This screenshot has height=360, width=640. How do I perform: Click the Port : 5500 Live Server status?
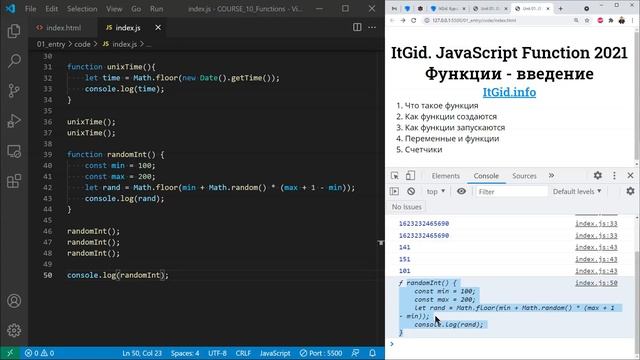pyautogui.click(x=321, y=353)
